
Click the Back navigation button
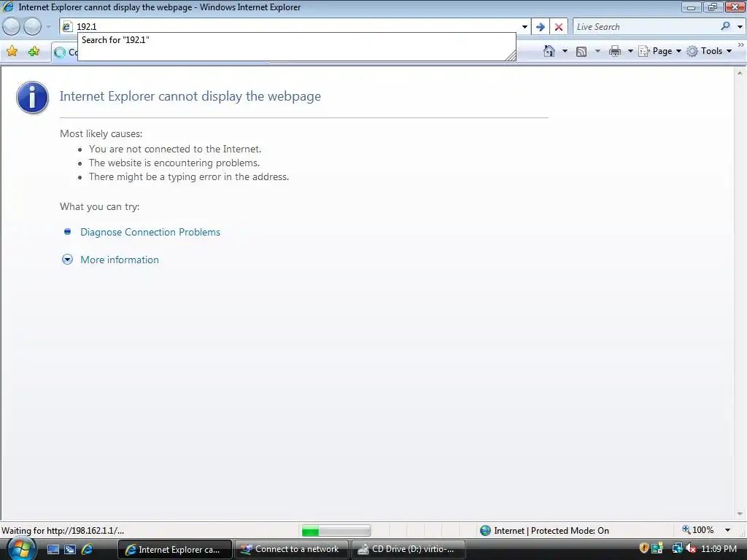(12, 27)
